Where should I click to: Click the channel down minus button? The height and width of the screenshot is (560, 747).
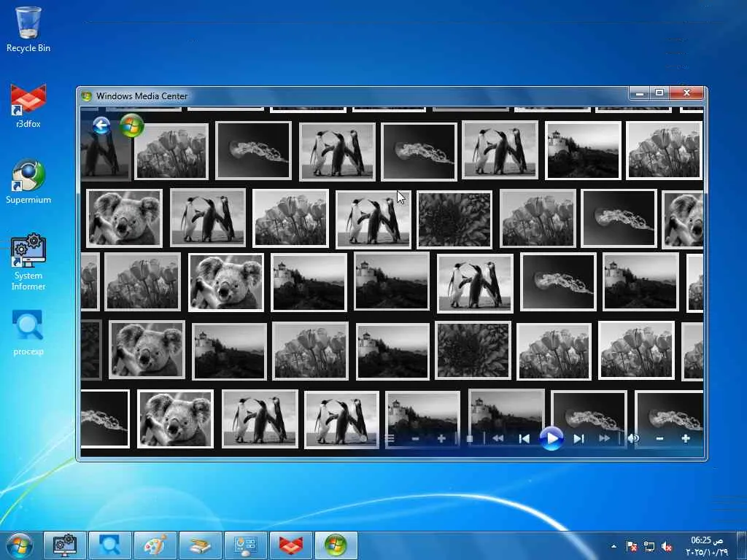pos(415,438)
